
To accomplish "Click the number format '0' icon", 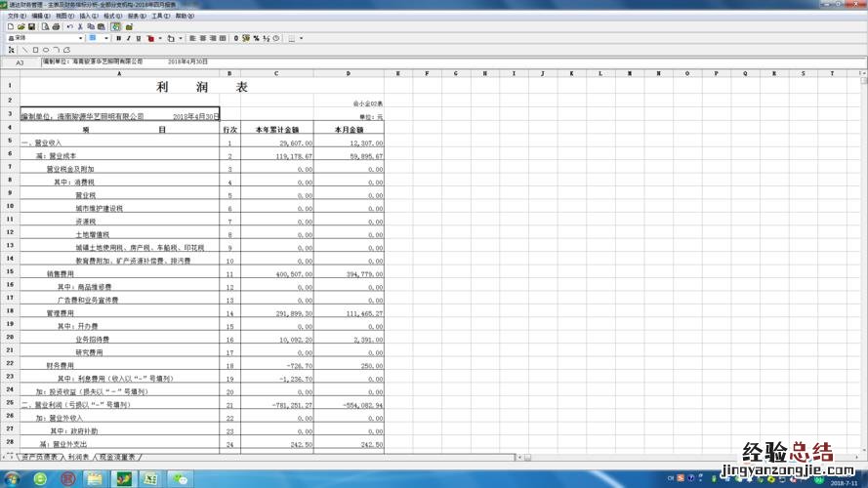I will pos(236,38).
